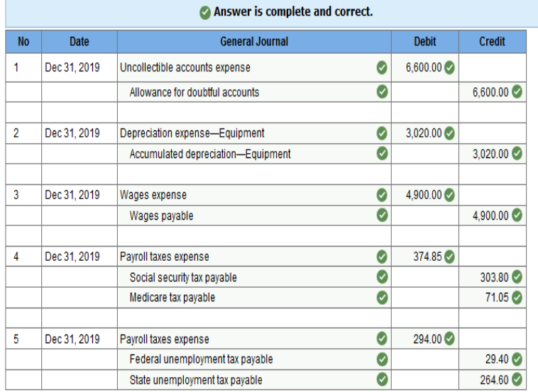
Task: Select the Debit column header
Action: click(424, 41)
